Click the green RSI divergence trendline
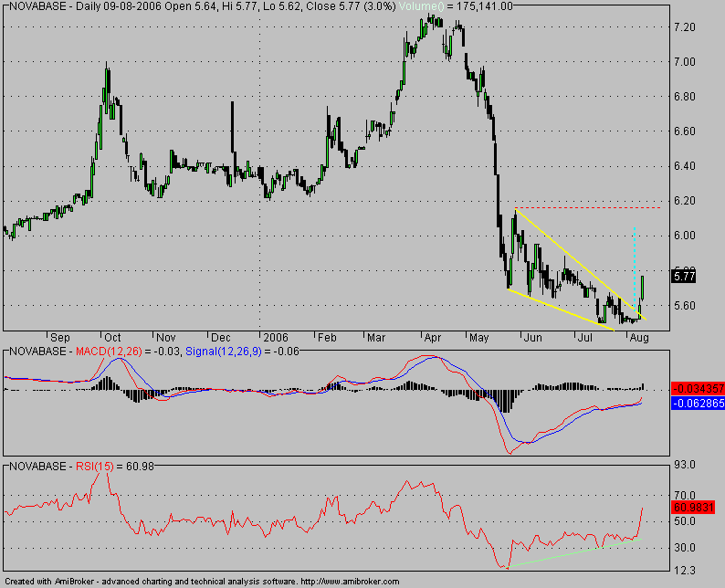 click(573, 553)
